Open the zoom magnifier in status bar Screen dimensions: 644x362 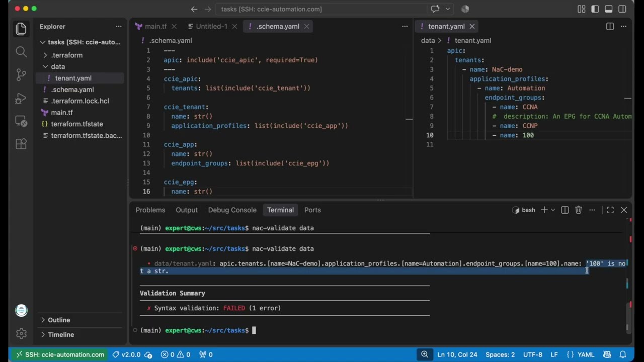click(425, 354)
